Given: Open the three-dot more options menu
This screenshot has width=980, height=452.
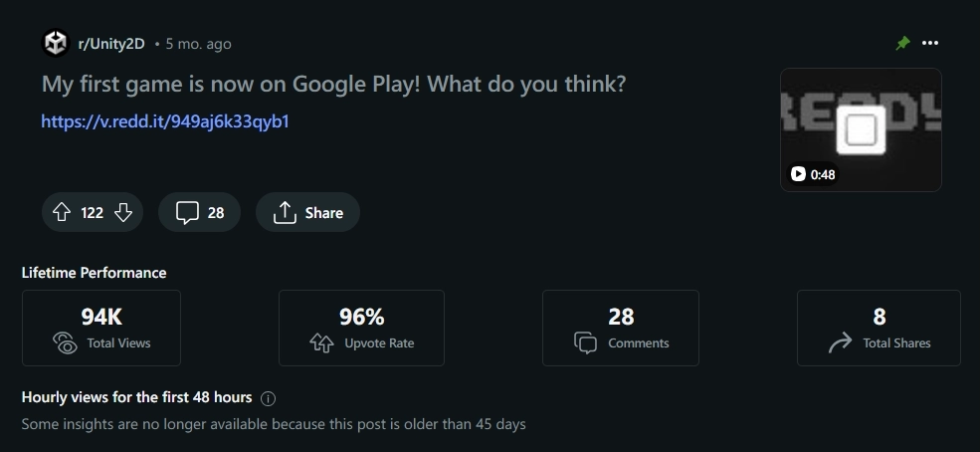Looking at the screenshot, I should (930, 43).
